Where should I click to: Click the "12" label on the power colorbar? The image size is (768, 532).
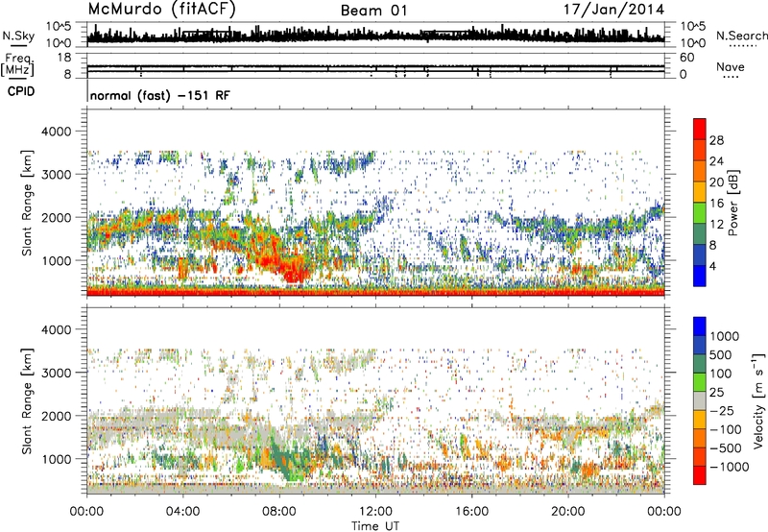coord(716,225)
